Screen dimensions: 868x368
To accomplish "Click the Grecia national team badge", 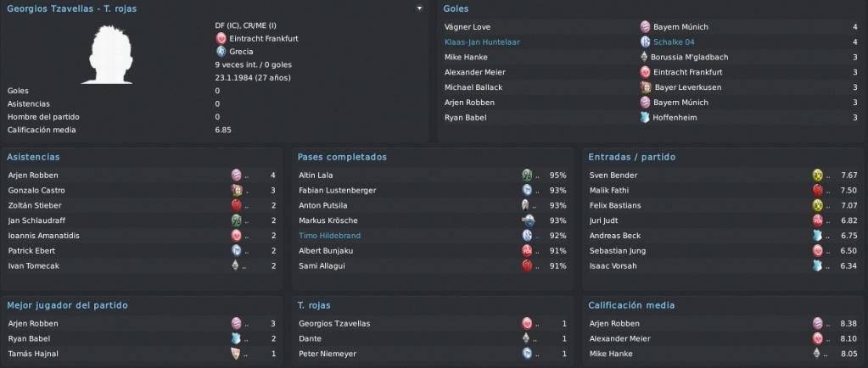I will point(221,52).
